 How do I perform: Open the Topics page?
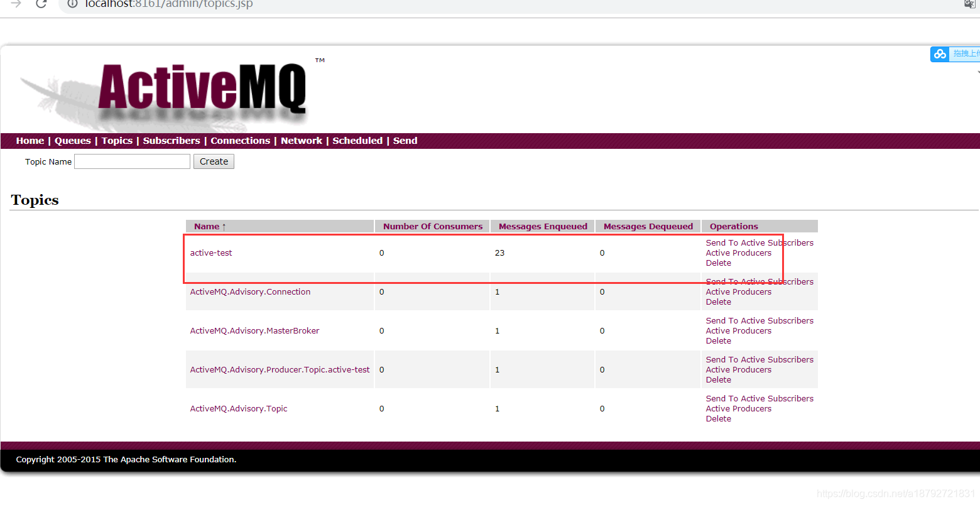coord(117,141)
